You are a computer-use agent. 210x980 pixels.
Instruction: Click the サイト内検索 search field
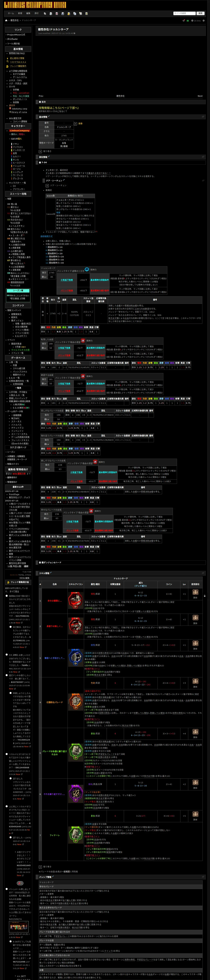184,13
